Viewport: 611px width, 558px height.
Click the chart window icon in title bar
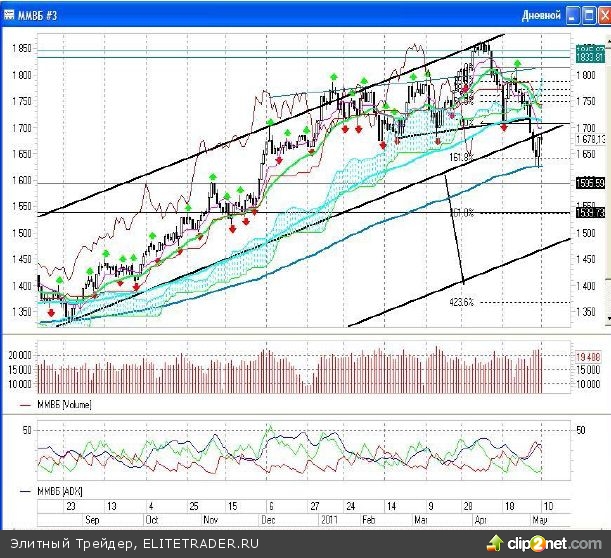pos(9,14)
